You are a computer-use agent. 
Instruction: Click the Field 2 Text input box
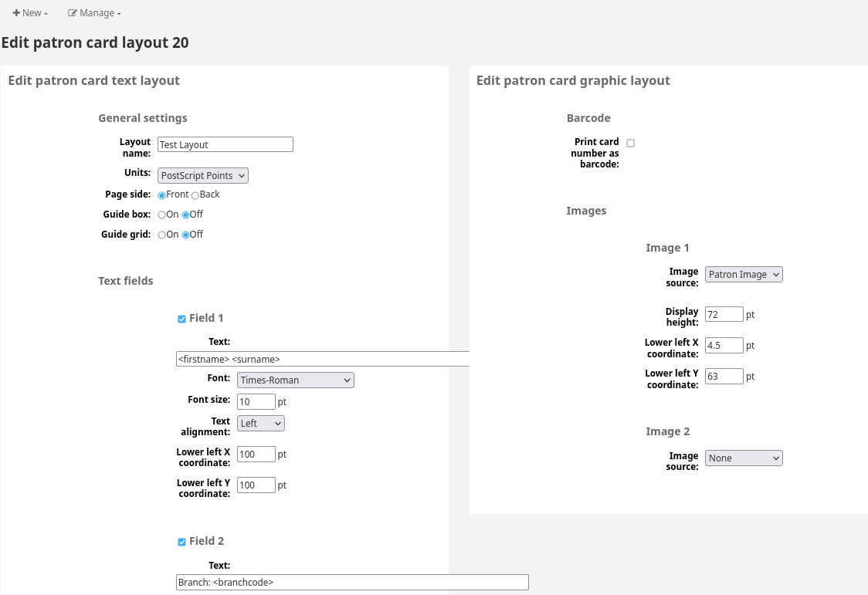352,582
